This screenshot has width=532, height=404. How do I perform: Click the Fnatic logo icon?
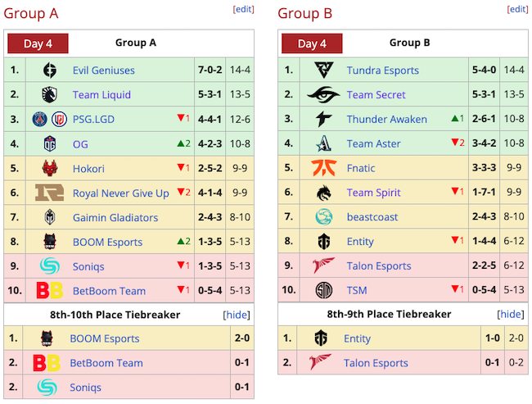[324, 168]
